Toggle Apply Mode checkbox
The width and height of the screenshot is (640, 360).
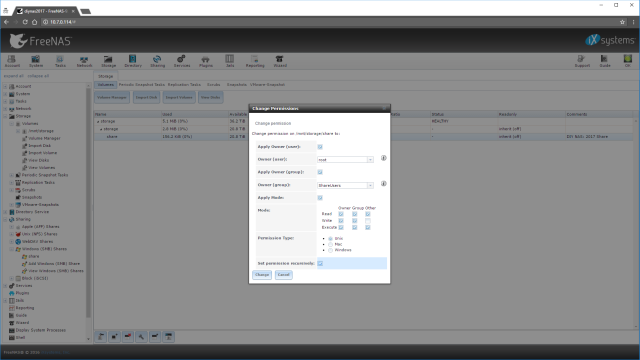point(320,198)
